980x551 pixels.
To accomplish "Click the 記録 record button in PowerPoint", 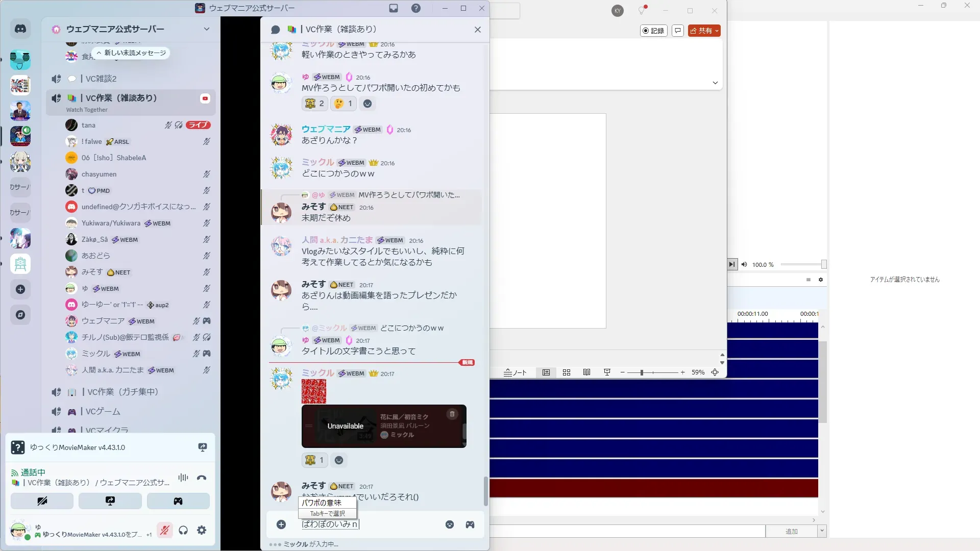I will 654,31.
